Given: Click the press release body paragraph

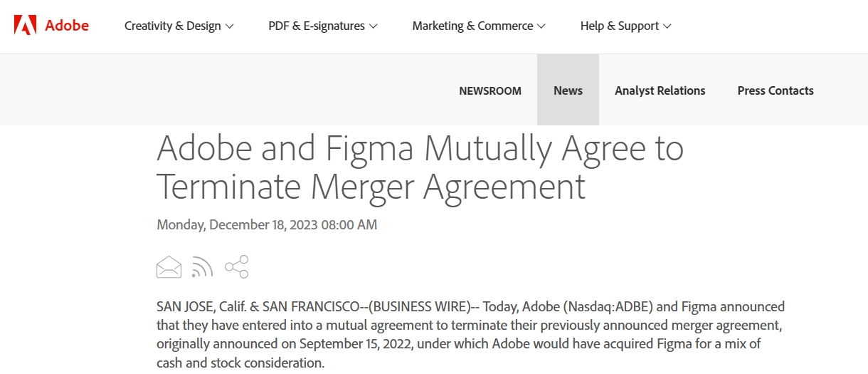Looking at the screenshot, I should [x=470, y=335].
